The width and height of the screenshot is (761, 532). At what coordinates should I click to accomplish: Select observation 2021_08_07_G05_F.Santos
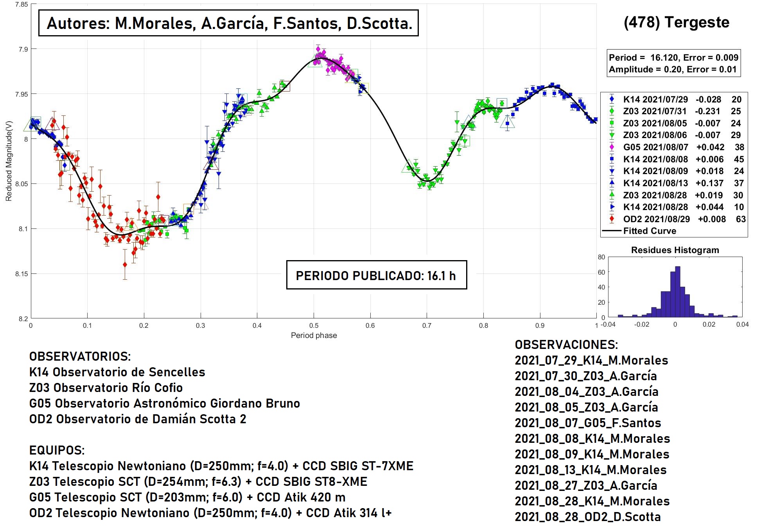pyautogui.click(x=588, y=423)
